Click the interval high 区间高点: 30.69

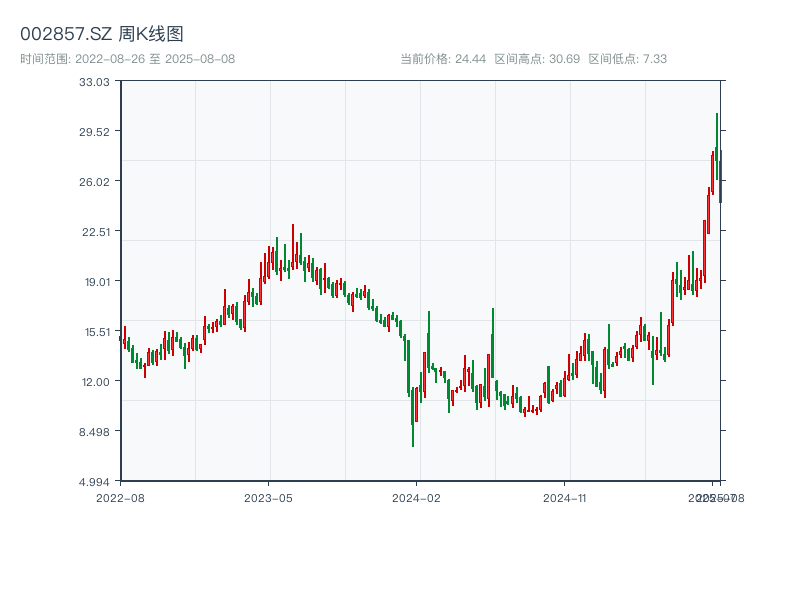click(x=537, y=59)
